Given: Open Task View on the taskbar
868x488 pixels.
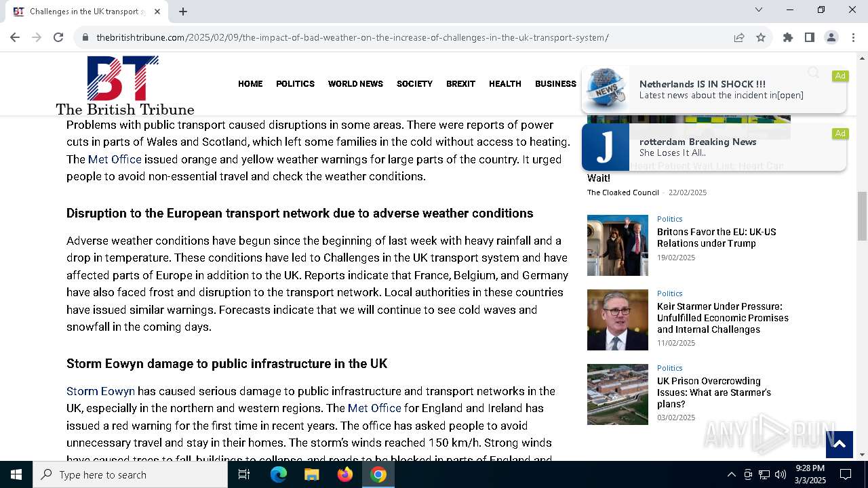Looking at the screenshot, I should [244, 474].
